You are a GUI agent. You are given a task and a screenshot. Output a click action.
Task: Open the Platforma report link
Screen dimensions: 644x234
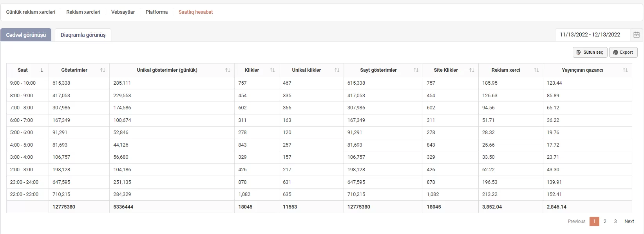[157, 12]
